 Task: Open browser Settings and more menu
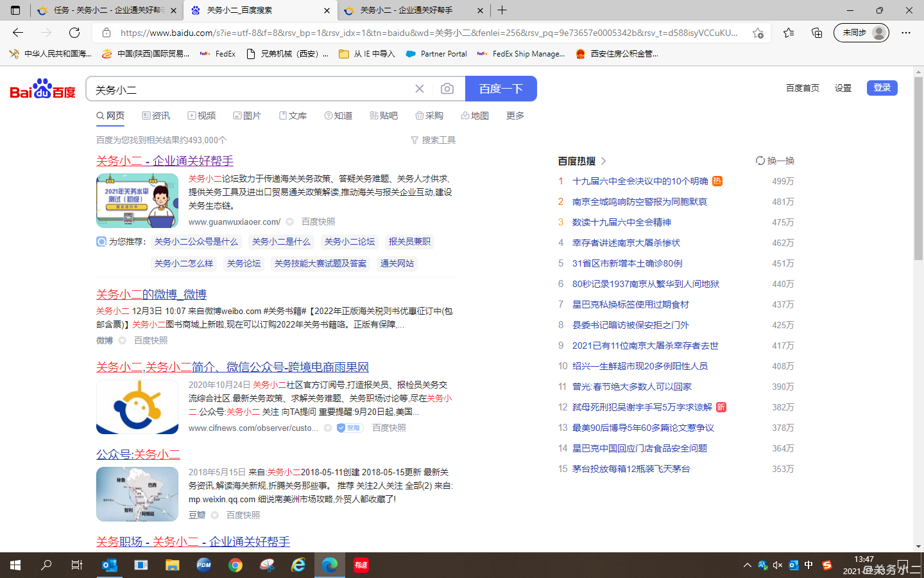pos(905,33)
